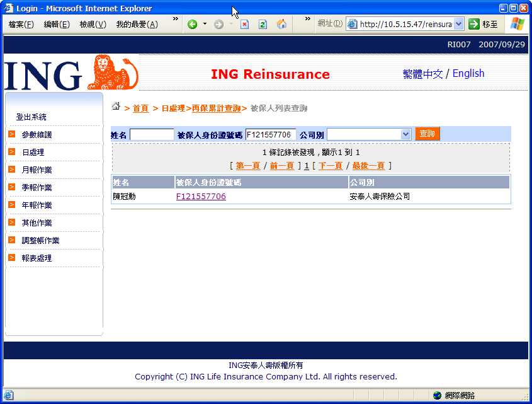The height and width of the screenshot is (404, 532).
Task: Click the IE icon in title bar
Action: 8,8
